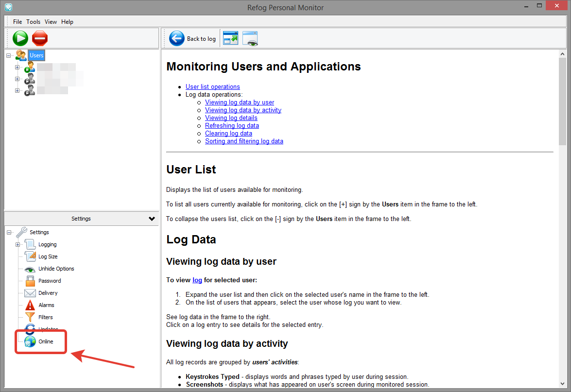
Task: Collapse the Users tree node
Action: (8, 56)
